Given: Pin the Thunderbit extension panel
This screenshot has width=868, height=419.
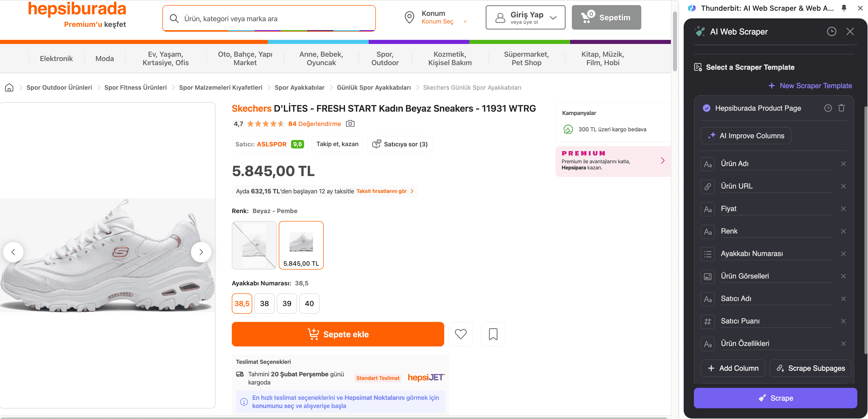Looking at the screenshot, I should tap(844, 8).
